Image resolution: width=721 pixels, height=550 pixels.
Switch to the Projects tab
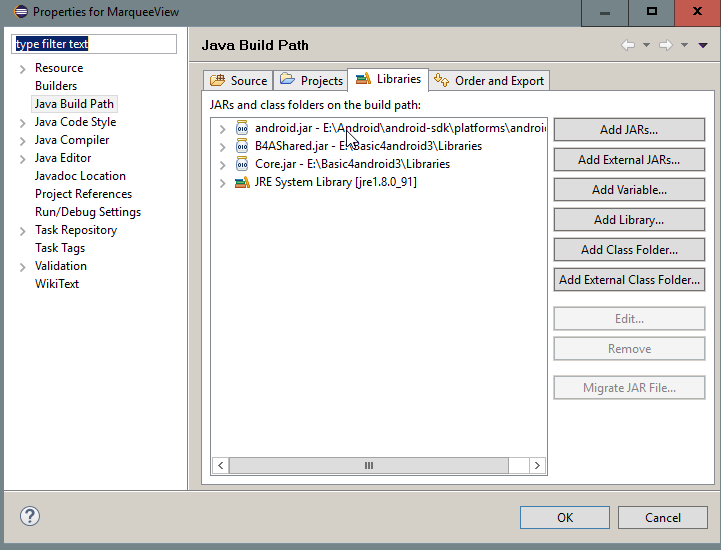(311, 81)
